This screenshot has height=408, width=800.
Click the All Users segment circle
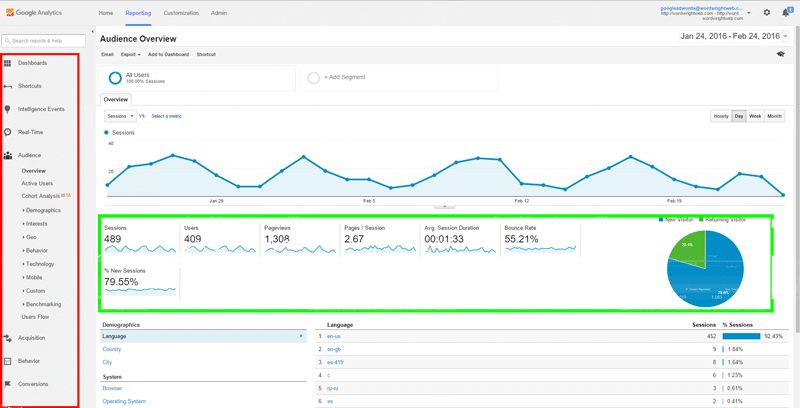pyautogui.click(x=115, y=78)
